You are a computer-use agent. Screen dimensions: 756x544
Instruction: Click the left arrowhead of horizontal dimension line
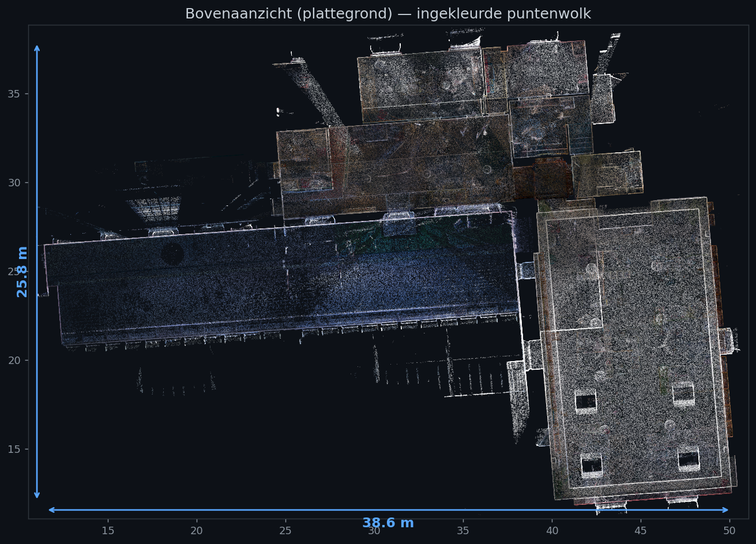click(x=52, y=510)
